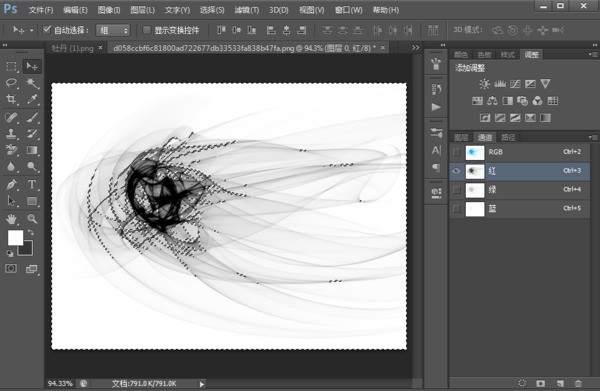Click the white foreground color swatch

[x=15, y=238]
